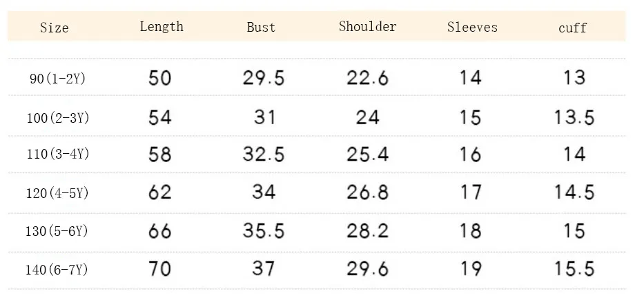644x298 pixels.
Task: Select the 110(3-4Y) size row label
Action: [x=58, y=154]
